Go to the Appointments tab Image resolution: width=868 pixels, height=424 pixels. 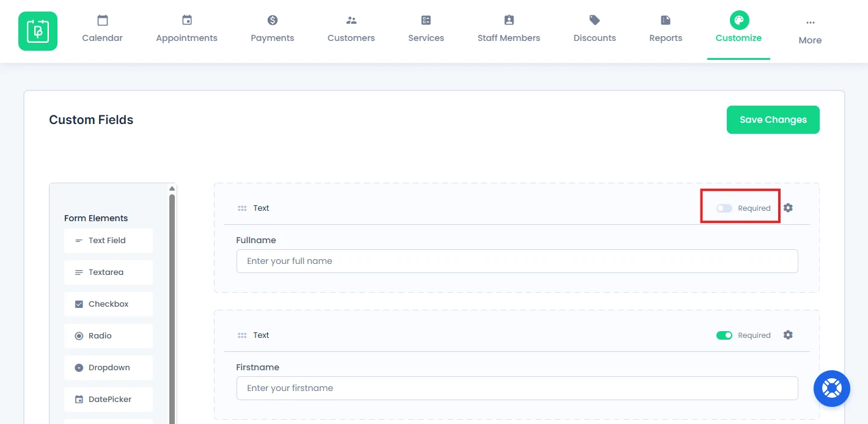(186, 29)
